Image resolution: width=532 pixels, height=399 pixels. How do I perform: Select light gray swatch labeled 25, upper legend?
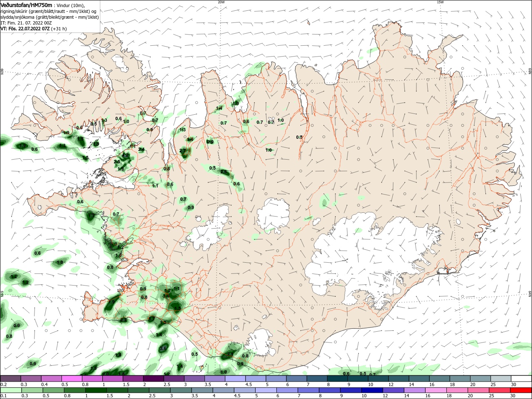tap(500, 379)
